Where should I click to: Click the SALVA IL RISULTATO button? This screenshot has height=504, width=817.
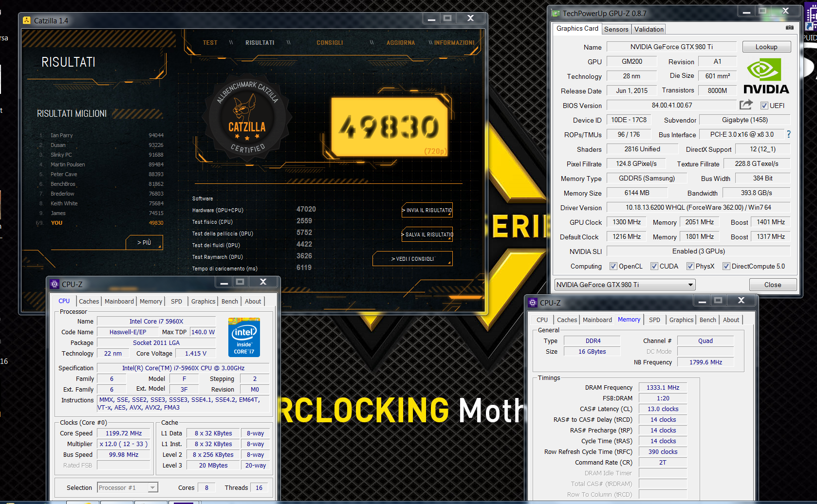tap(427, 234)
